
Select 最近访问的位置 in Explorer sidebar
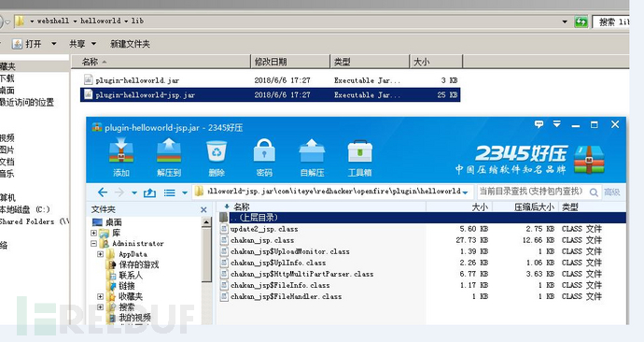pyautogui.click(x=27, y=103)
